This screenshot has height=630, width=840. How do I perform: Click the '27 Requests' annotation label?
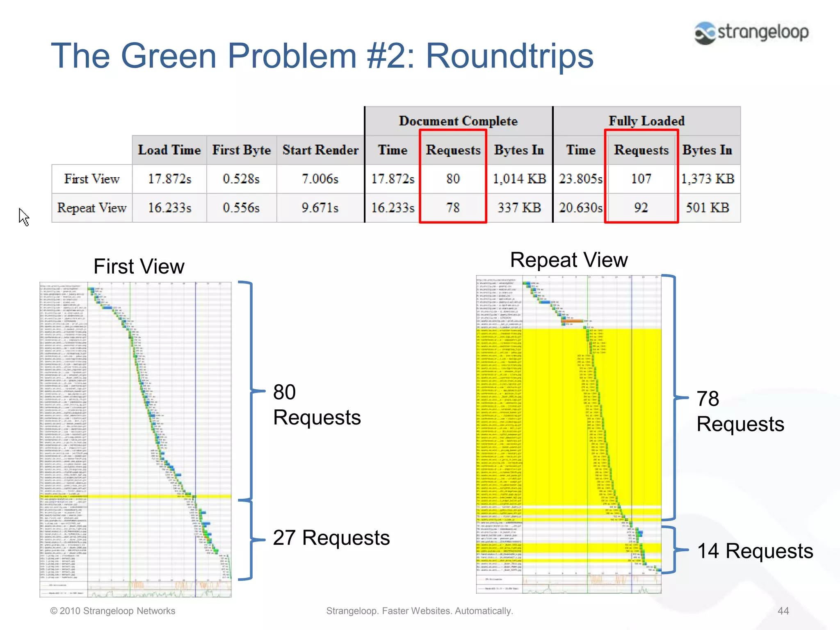(x=331, y=538)
